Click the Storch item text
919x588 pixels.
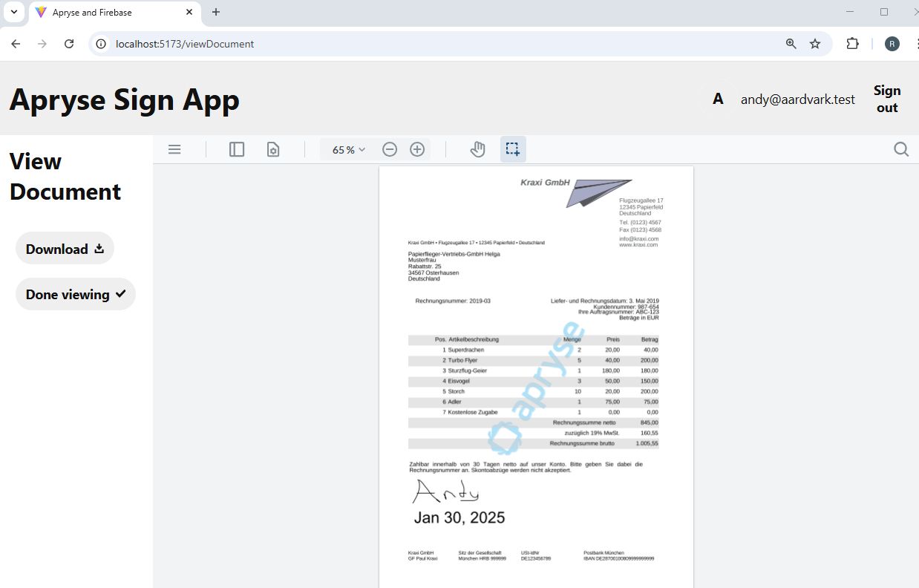coord(457,391)
